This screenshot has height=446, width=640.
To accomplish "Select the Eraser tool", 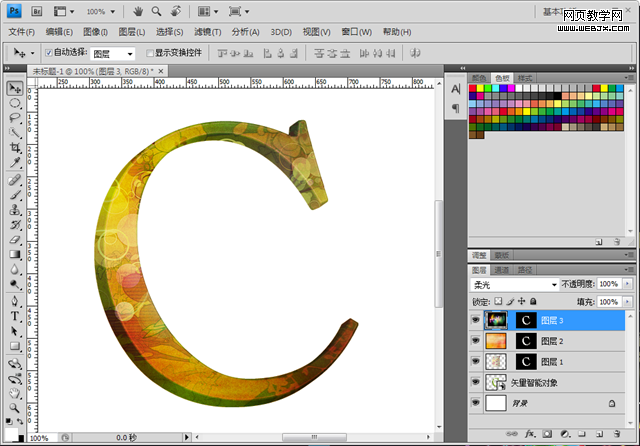I will pos(15,240).
